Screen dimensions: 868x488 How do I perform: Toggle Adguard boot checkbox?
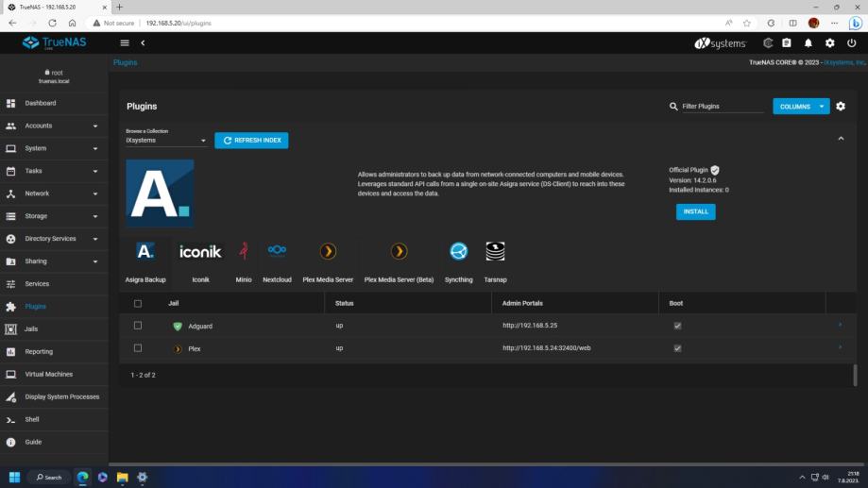677,326
